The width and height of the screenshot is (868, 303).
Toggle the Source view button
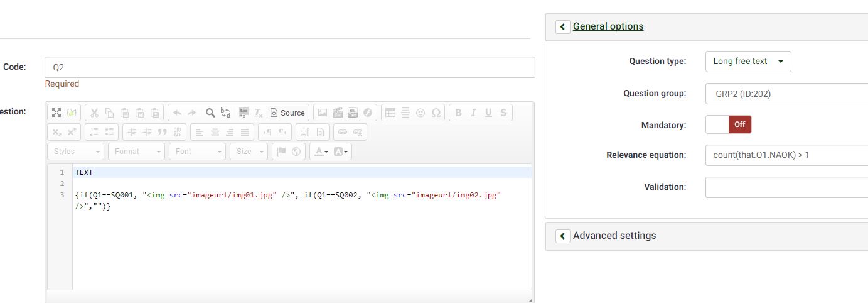point(287,113)
